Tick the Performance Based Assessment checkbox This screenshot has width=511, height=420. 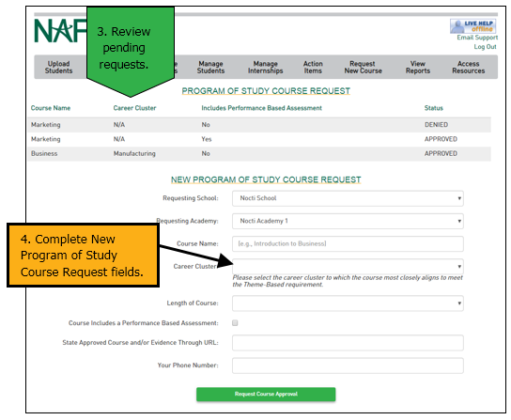235,323
